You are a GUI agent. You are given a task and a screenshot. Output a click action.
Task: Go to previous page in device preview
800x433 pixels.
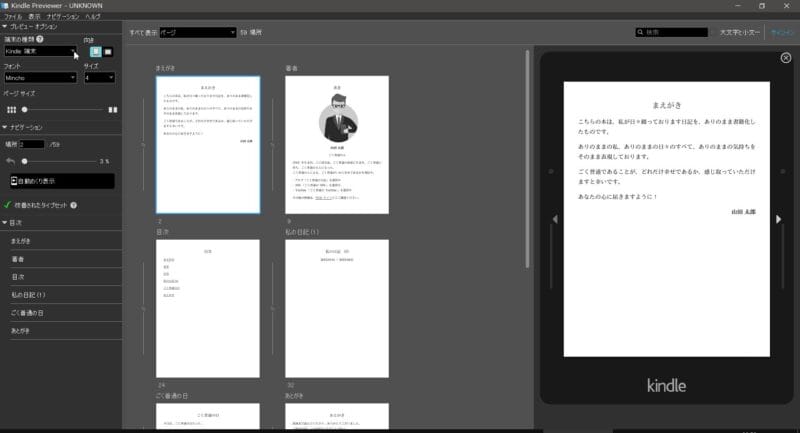click(x=555, y=219)
